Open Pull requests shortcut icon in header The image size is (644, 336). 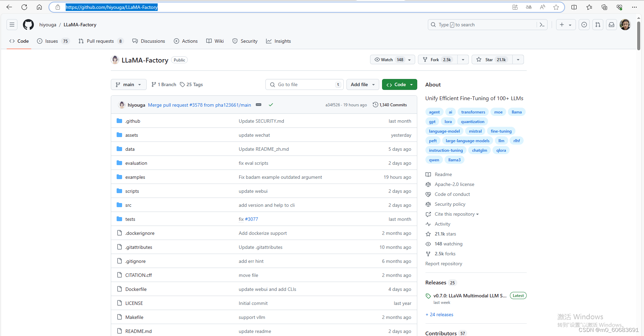pyautogui.click(x=598, y=25)
